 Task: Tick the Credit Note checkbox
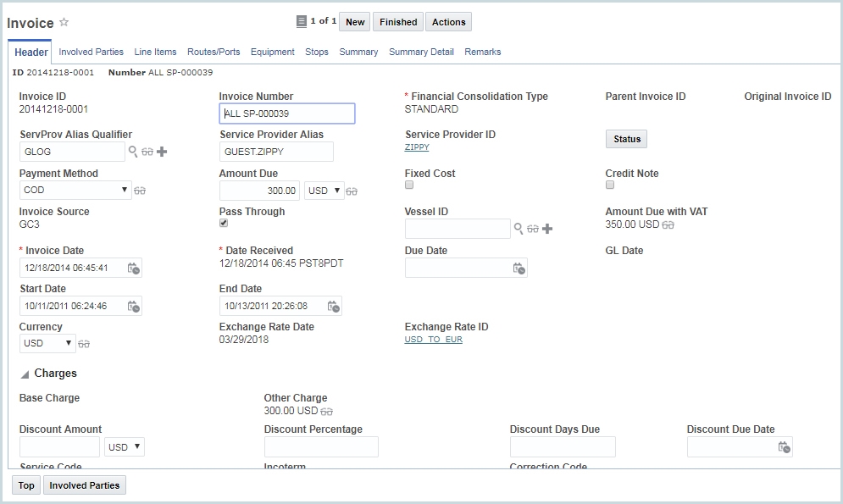click(610, 185)
